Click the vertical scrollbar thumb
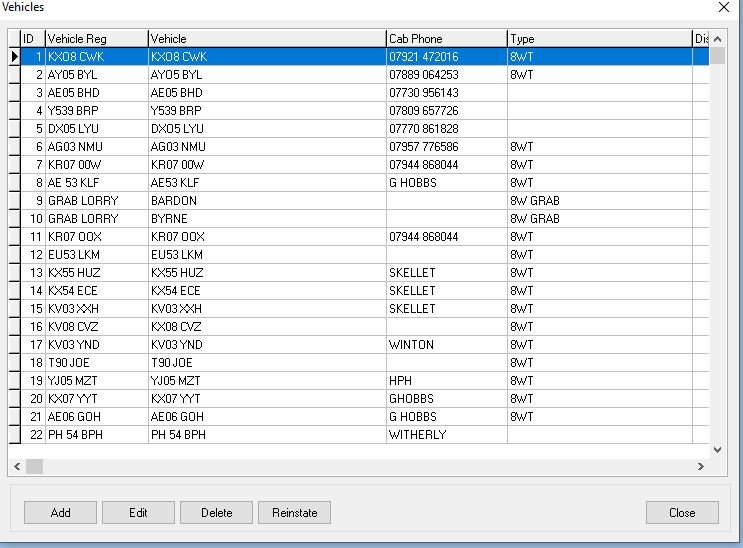The width and height of the screenshot is (743, 548). pos(717,55)
